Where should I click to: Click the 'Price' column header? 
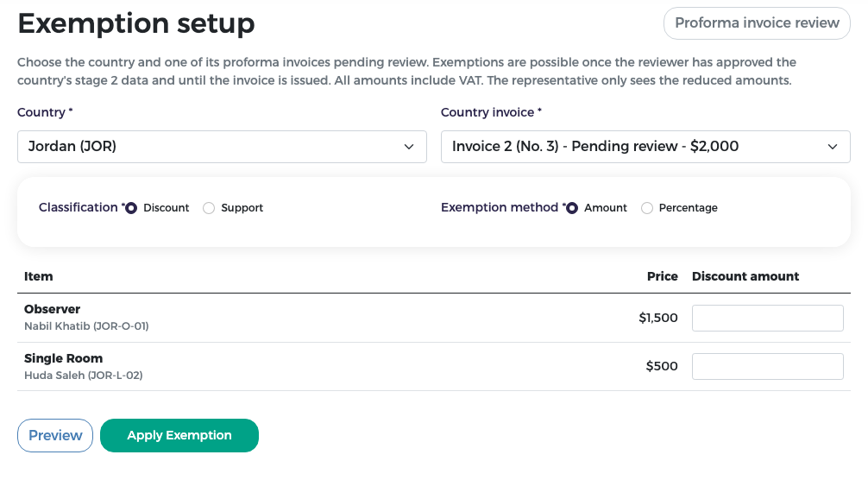(x=662, y=276)
